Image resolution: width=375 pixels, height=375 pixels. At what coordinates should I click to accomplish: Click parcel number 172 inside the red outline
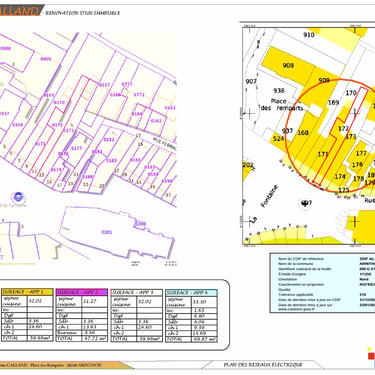343,128
